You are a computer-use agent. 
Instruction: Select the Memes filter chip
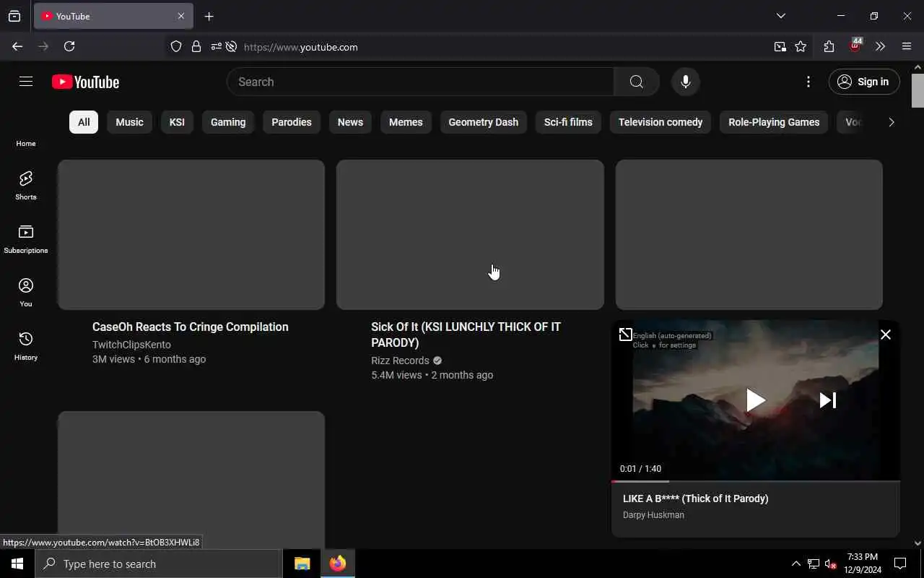(x=406, y=122)
